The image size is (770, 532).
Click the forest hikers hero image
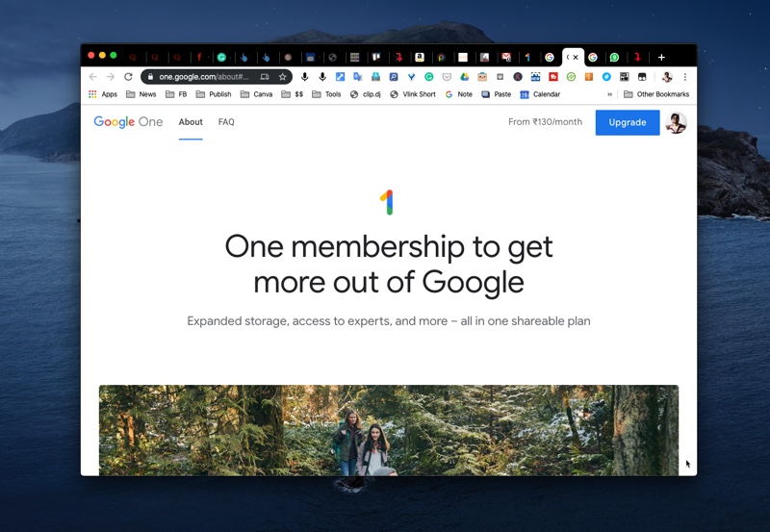pos(389,430)
